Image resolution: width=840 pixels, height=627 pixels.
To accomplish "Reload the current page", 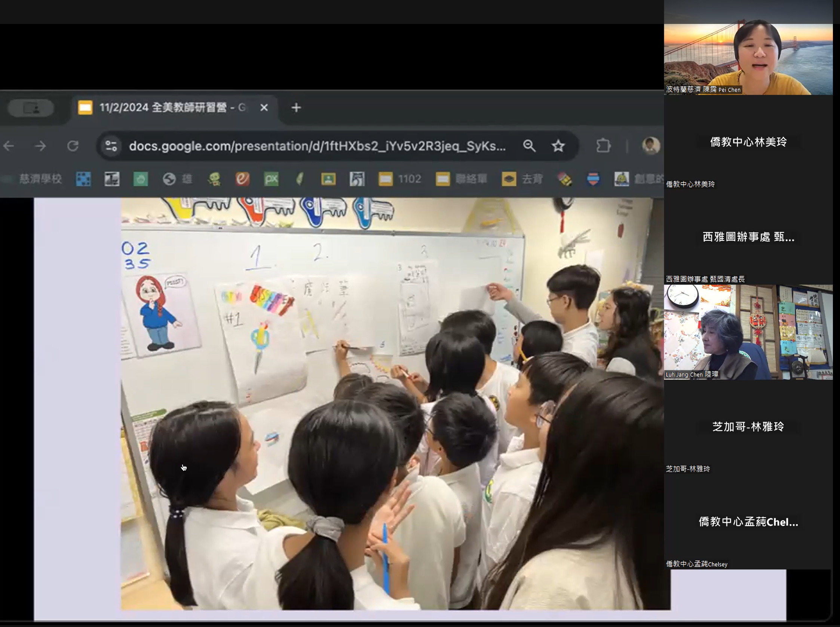I will tap(73, 146).
